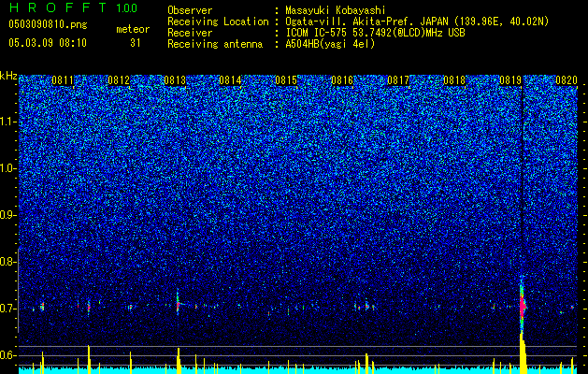588x374 pixels.
Task: Click the 0820 time marker
Action: [566, 80]
